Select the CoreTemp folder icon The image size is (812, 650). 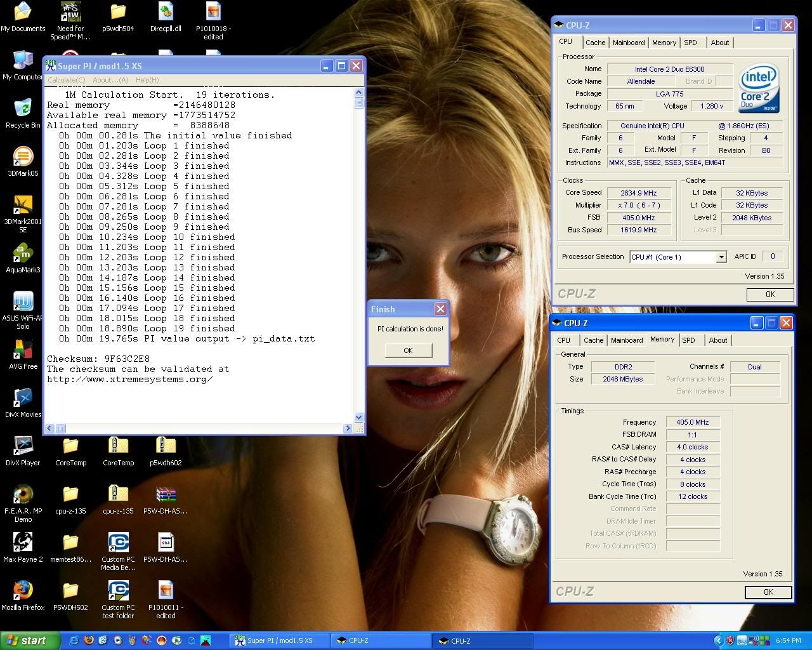tap(70, 451)
